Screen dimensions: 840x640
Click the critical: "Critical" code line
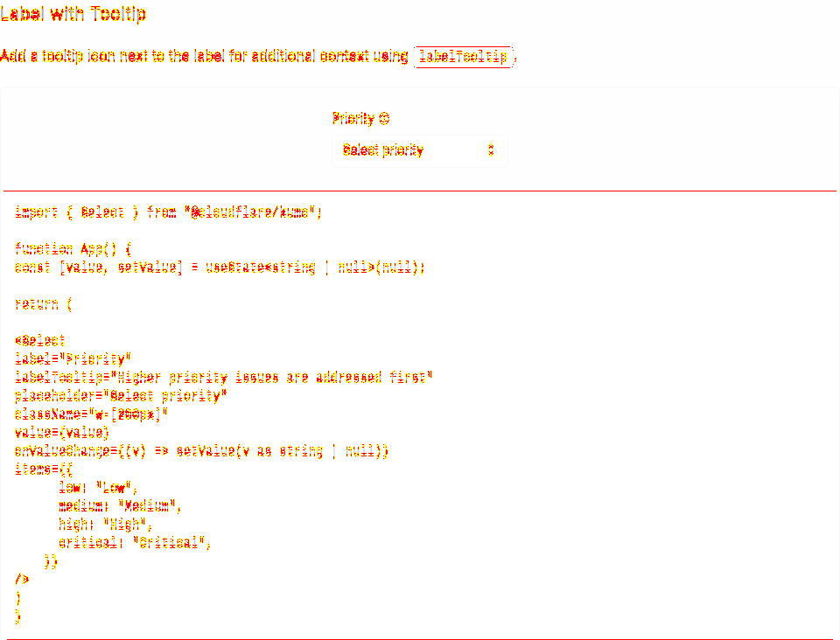[x=135, y=543]
